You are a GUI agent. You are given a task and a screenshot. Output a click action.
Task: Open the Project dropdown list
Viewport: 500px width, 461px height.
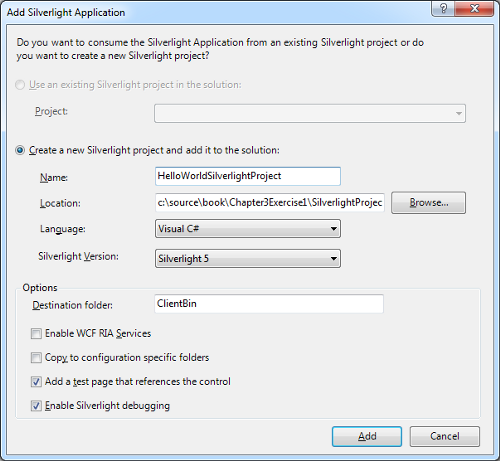click(x=310, y=113)
